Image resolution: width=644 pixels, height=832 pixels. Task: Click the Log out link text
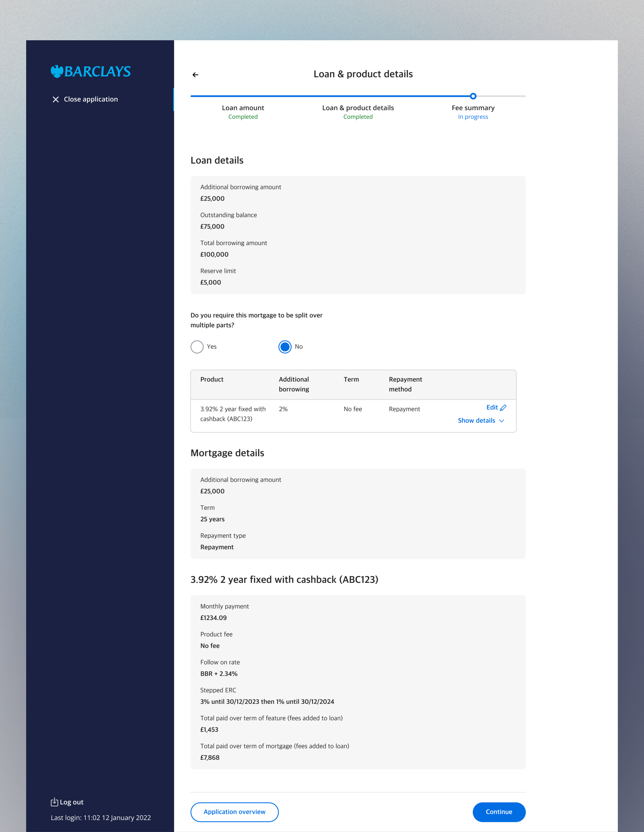tap(72, 802)
